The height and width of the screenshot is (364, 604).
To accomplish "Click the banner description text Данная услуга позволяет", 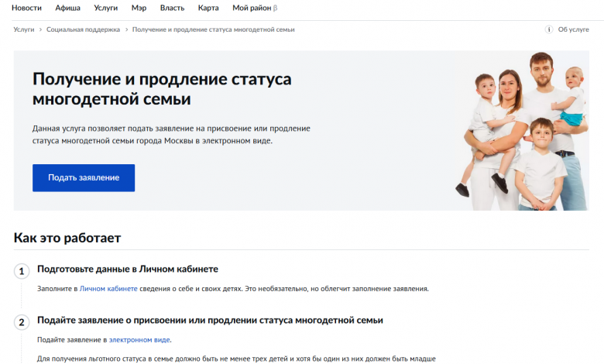I will 171,135.
